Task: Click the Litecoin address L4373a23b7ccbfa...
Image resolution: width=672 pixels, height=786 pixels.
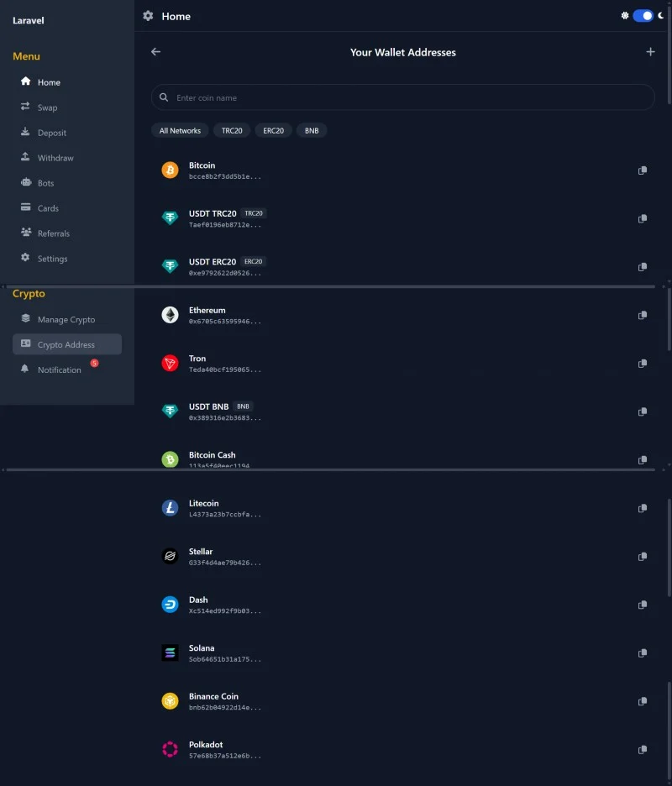Action: pos(224,514)
